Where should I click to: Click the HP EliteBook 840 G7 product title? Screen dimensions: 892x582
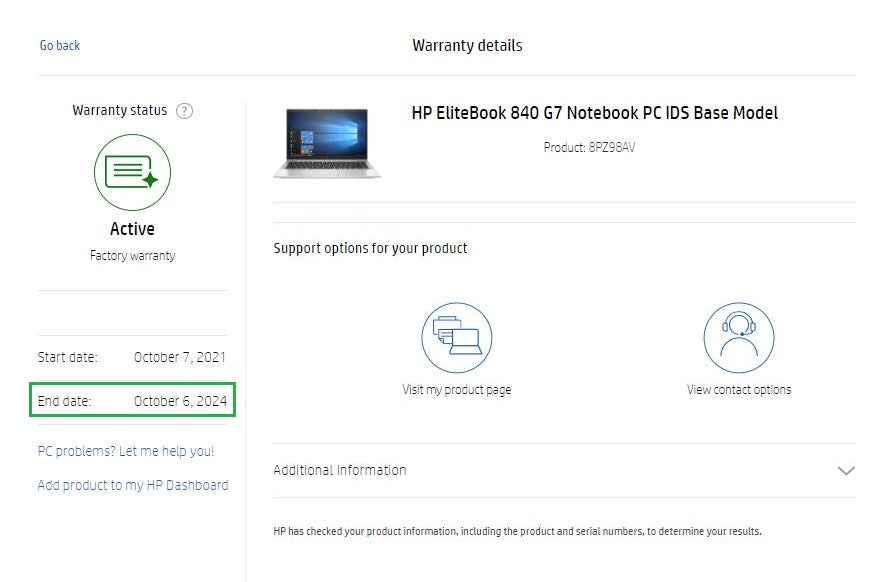point(594,113)
